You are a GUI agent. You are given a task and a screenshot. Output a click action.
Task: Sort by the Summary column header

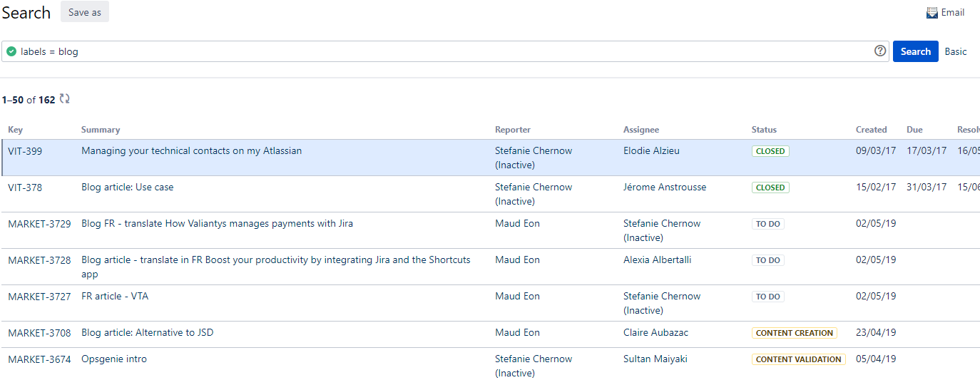(x=101, y=130)
